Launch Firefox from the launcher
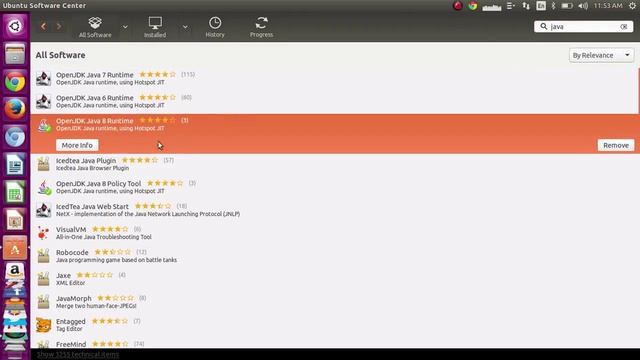640x360 pixels. pos(15,109)
